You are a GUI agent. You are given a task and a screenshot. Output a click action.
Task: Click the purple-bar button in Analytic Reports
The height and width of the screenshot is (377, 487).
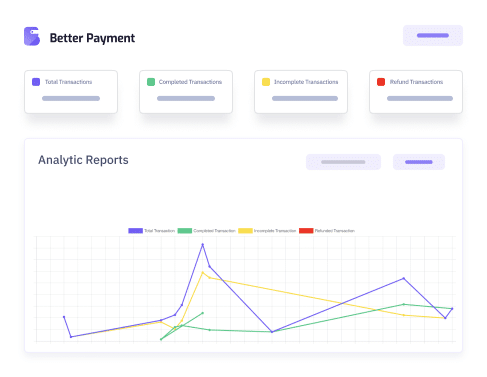click(x=419, y=162)
